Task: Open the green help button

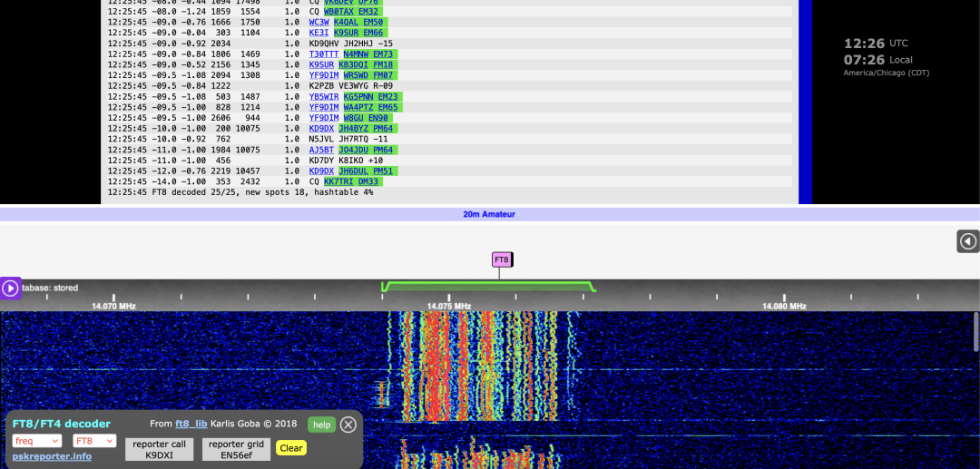Action: pyautogui.click(x=321, y=425)
